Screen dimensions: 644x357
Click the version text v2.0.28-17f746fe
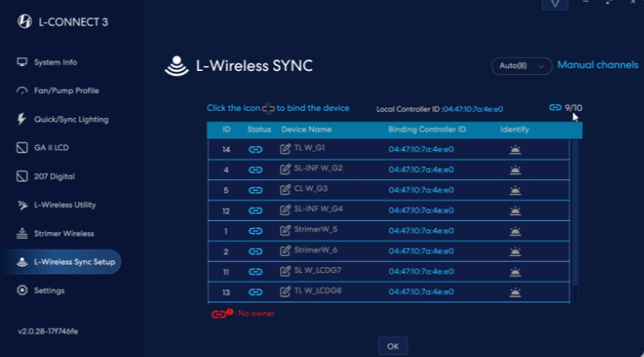click(x=48, y=332)
